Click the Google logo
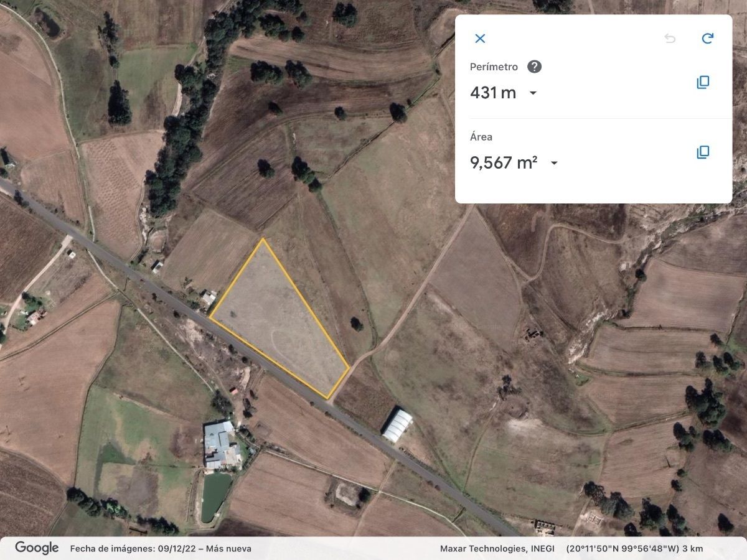Screen dimensions: 747x560 [37, 548]
